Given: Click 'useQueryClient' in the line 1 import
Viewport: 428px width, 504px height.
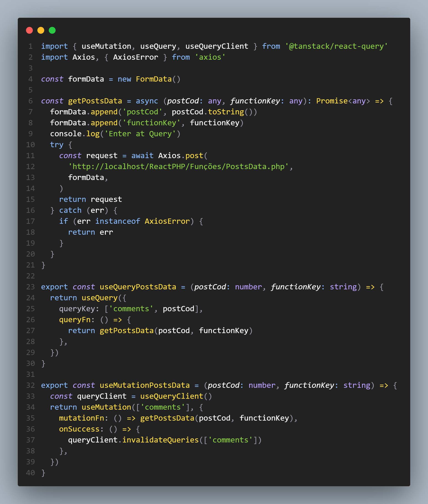Looking at the screenshot, I should [217, 46].
